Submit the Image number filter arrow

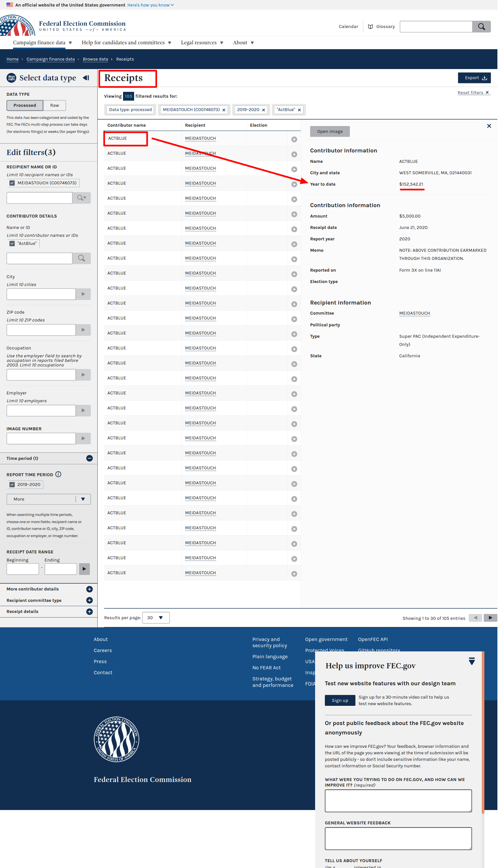pyautogui.click(x=83, y=438)
